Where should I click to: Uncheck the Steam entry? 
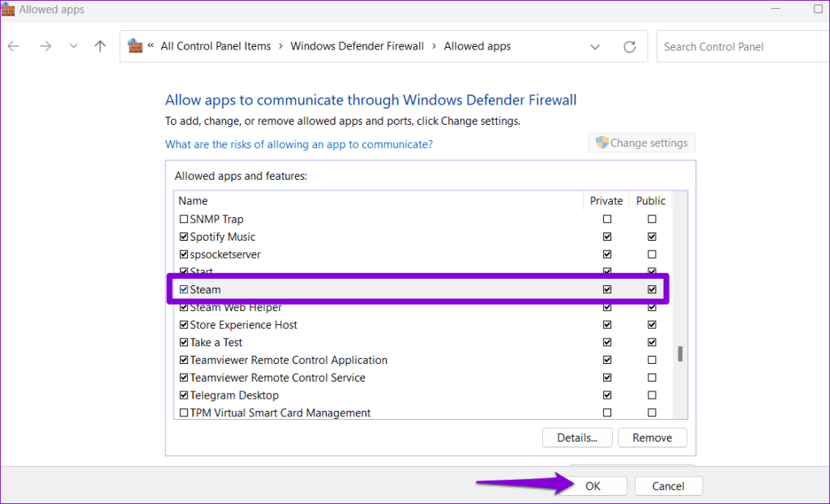pyautogui.click(x=183, y=289)
